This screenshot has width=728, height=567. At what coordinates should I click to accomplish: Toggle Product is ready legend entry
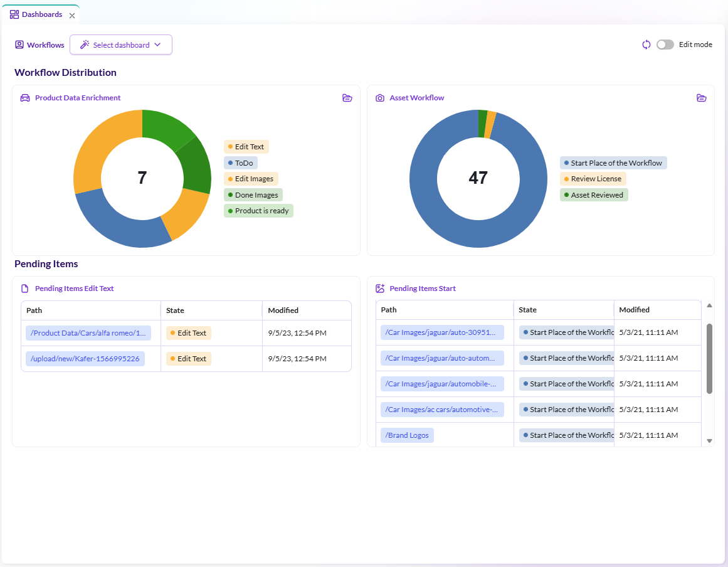(258, 211)
